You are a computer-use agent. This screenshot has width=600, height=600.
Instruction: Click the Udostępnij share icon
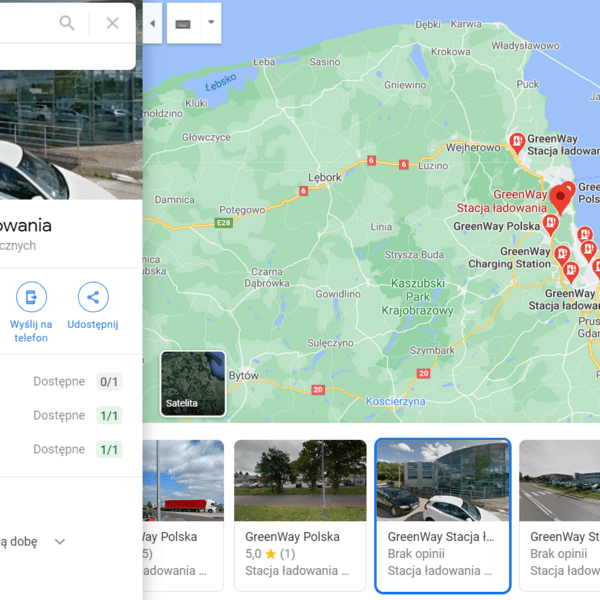coord(93,297)
